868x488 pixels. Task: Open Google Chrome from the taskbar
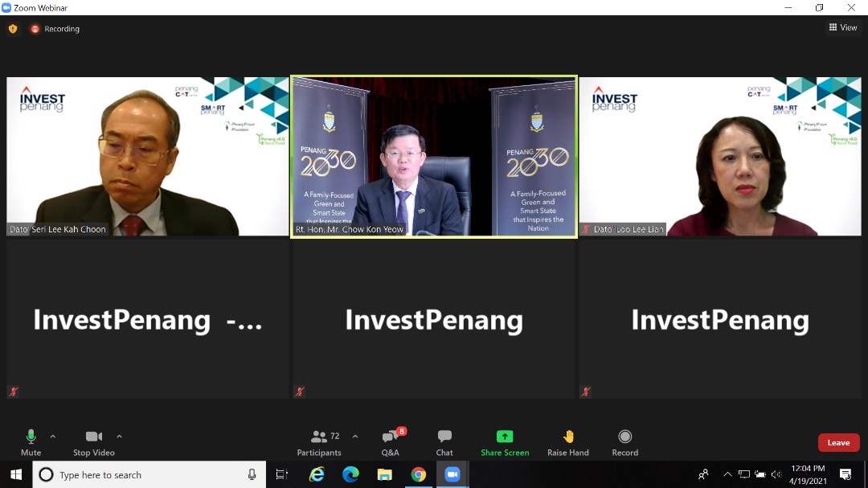419,474
